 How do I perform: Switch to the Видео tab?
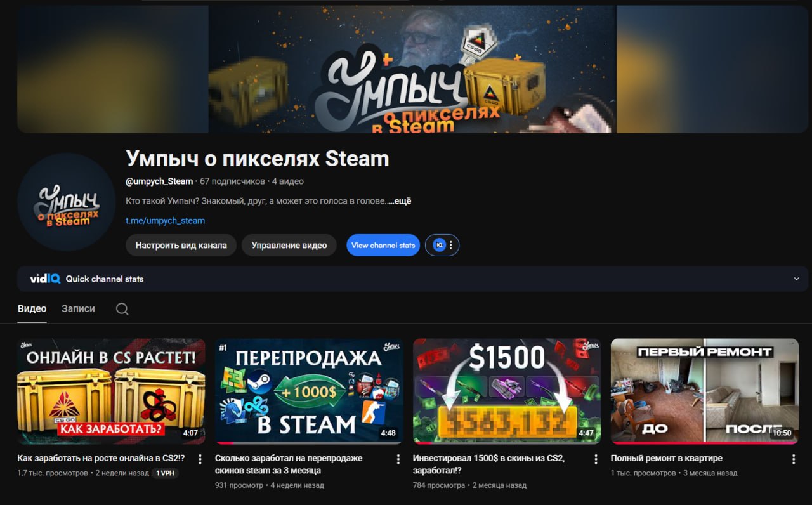[x=32, y=309]
